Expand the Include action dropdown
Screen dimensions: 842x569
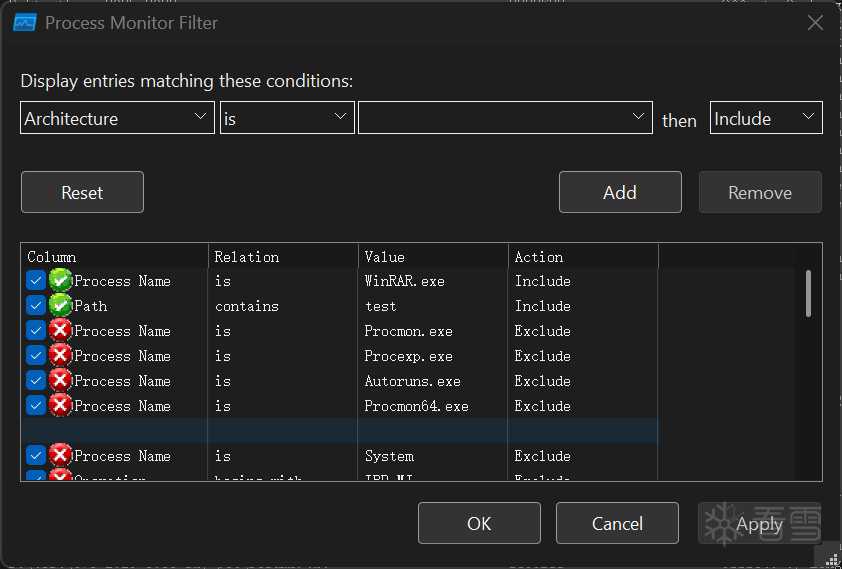click(766, 118)
